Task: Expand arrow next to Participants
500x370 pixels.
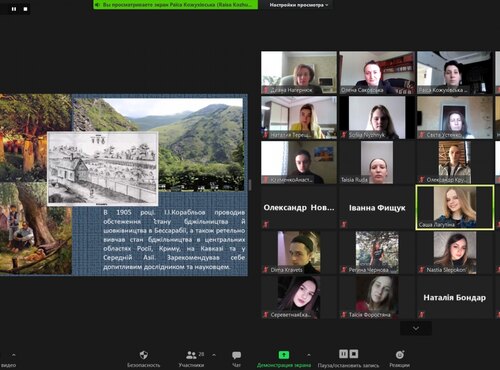Action: click(214, 355)
